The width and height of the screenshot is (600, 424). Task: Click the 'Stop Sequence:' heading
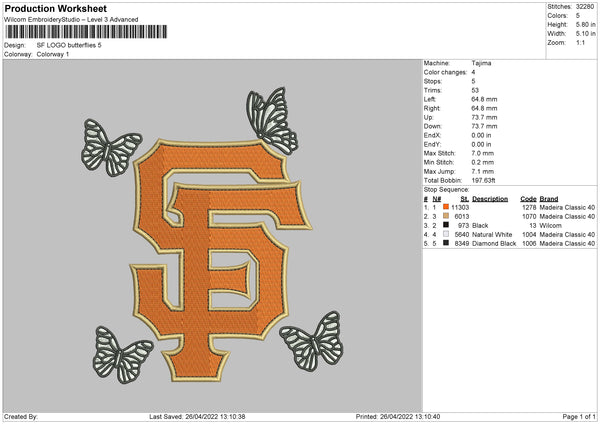(x=446, y=189)
